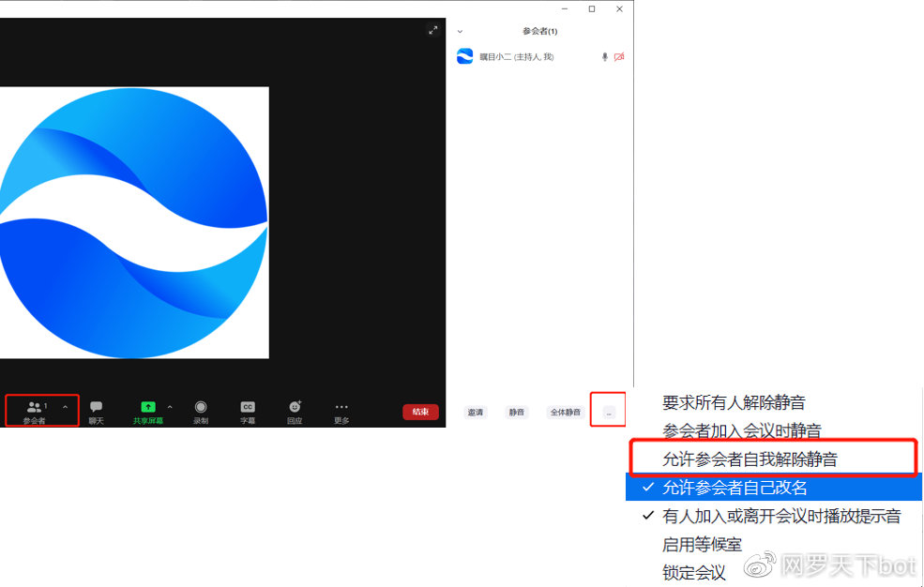Viewport: 924px width, 587px height.
Task: End the meeting with 结束
Action: point(421,412)
